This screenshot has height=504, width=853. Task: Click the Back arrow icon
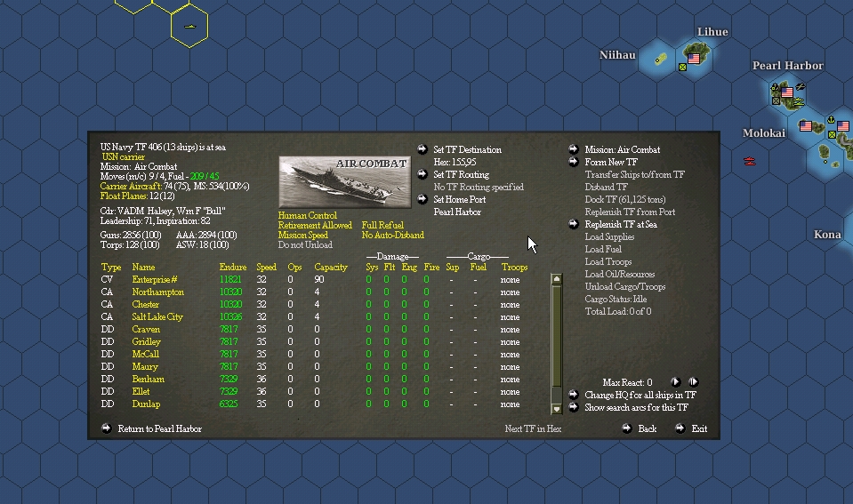[x=627, y=428]
